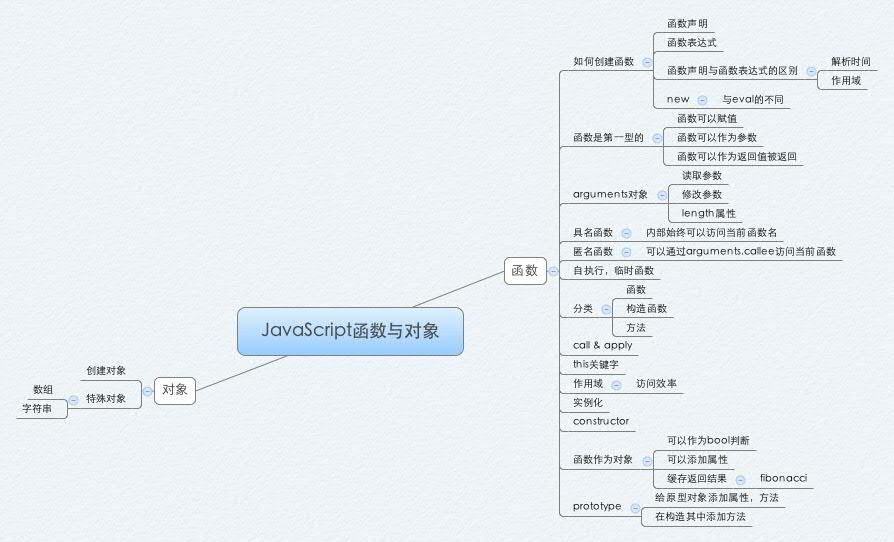Collapse the prototype branch
The width and height of the screenshot is (894, 542).
tap(635, 507)
